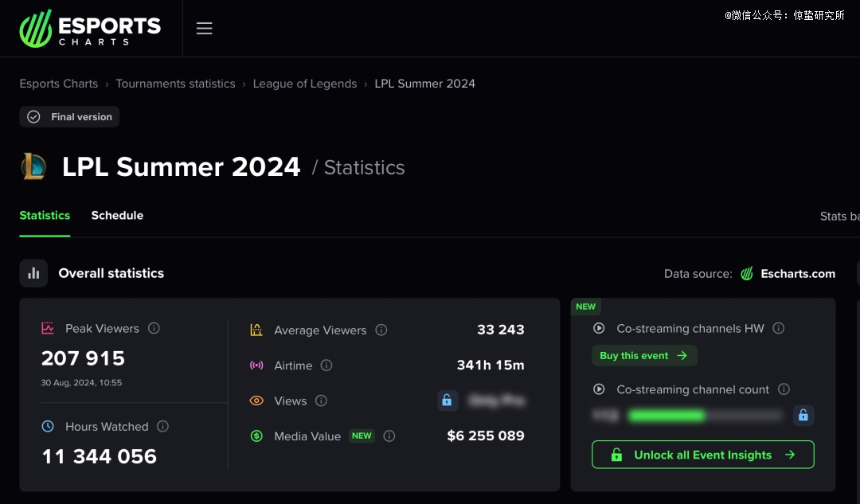Click lock icon for Co-streaming channel count
Viewport: 860px width, 504px height.
[803, 415]
